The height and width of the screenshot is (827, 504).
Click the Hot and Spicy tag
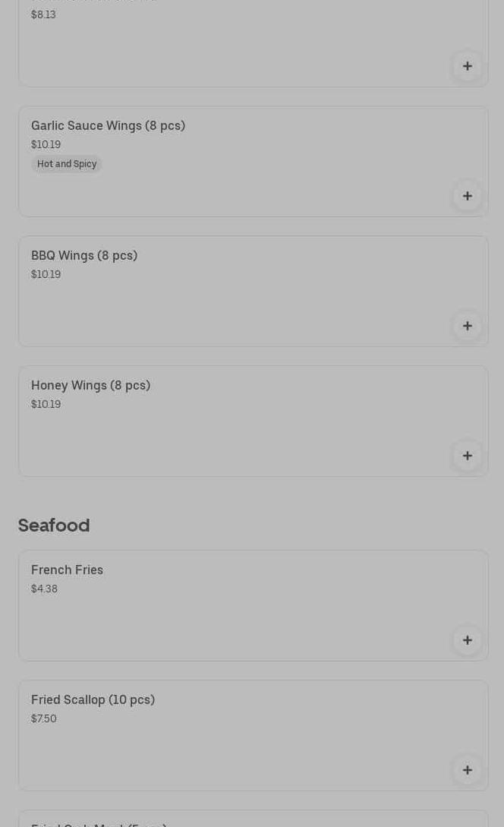pyautogui.click(x=67, y=164)
